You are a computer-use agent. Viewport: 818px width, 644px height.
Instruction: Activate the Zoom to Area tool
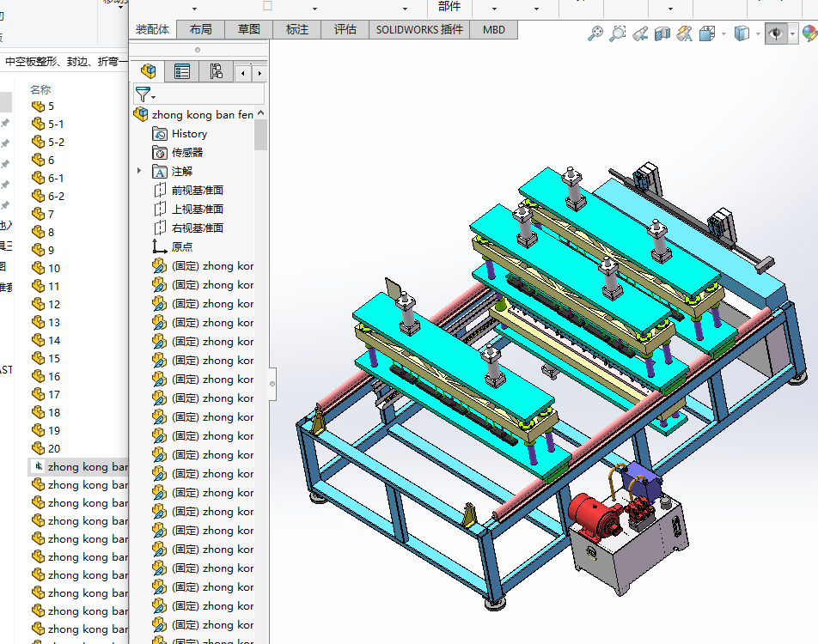tap(617, 33)
